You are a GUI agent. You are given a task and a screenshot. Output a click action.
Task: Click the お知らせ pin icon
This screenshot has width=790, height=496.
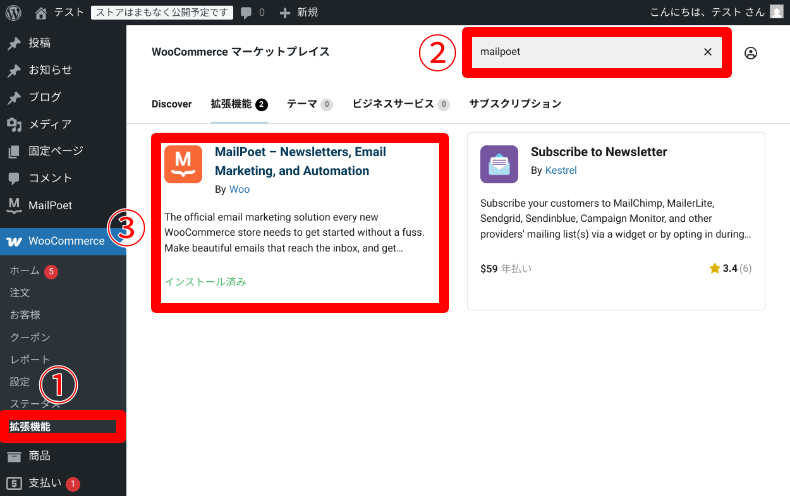(14, 71)
